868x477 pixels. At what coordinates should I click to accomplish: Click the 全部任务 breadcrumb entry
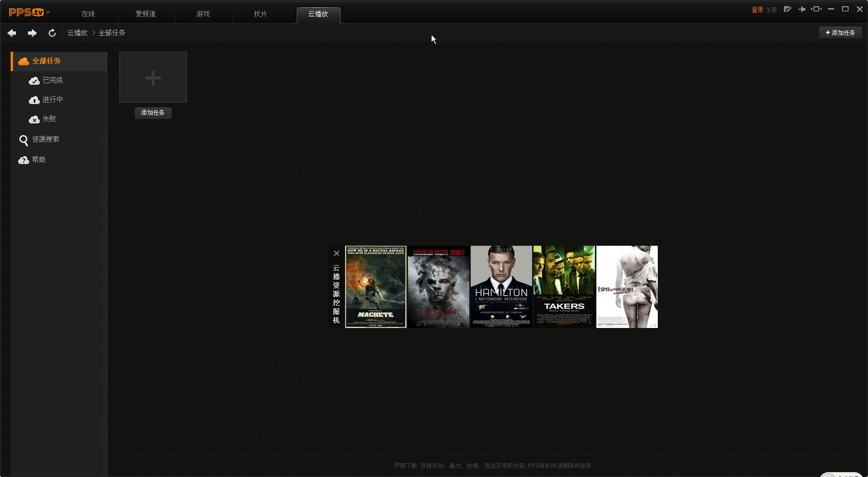click(112, 33)
